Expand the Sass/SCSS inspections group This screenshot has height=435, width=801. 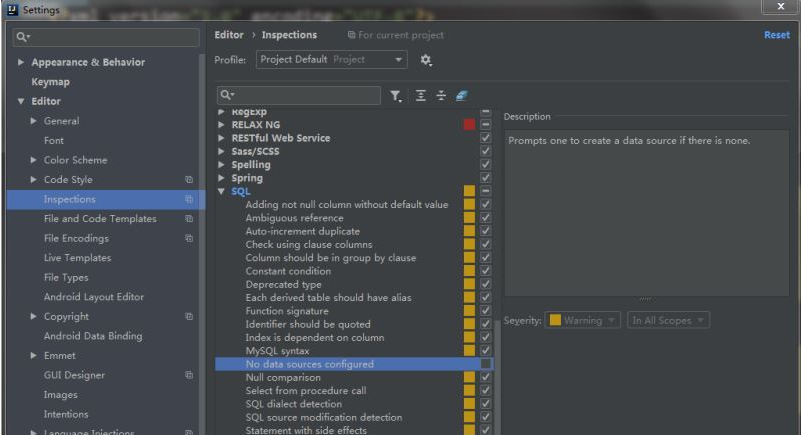click(x=221, y=151)
